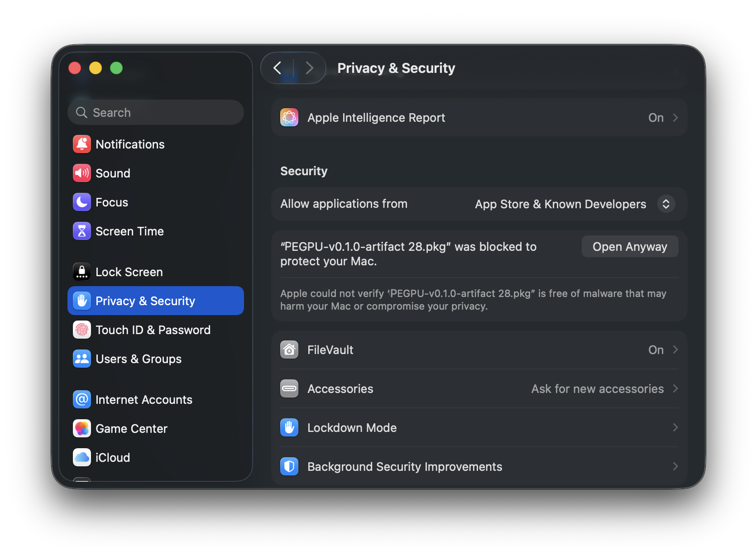
Task: Expand FileVault settings chevron
Action: tap(675, 350)
